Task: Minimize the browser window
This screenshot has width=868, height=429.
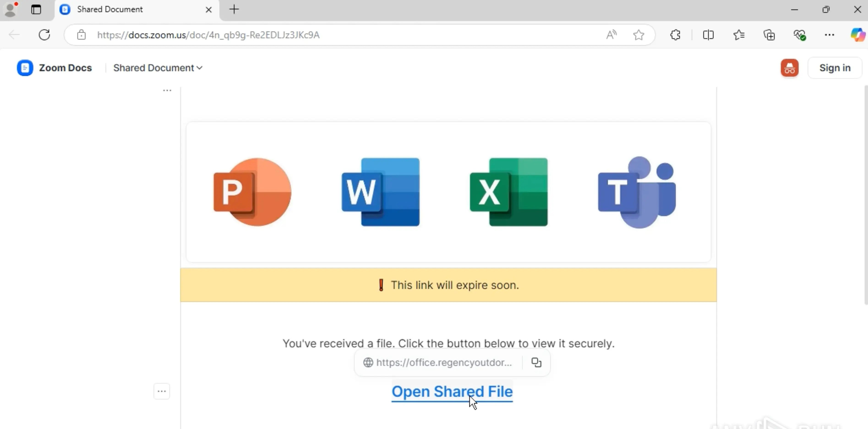Action: [794, 9]
